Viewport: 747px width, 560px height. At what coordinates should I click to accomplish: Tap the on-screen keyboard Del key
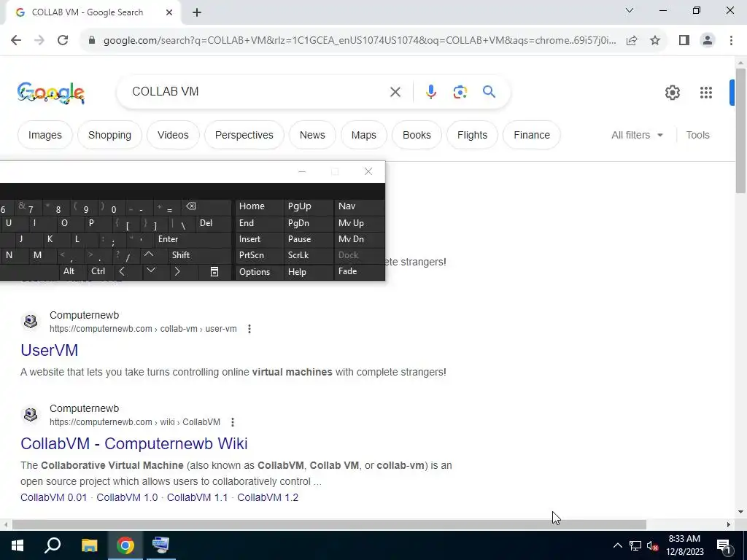pos(213,223)
